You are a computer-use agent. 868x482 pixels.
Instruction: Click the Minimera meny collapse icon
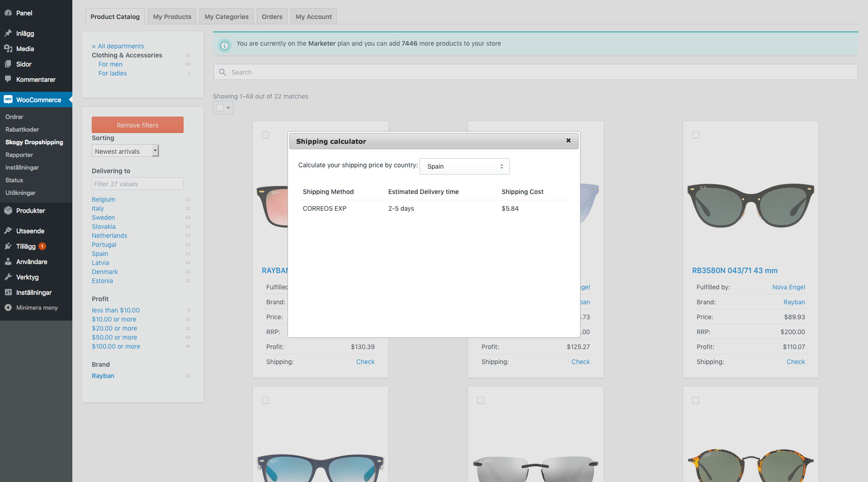(x=8, y=307)
